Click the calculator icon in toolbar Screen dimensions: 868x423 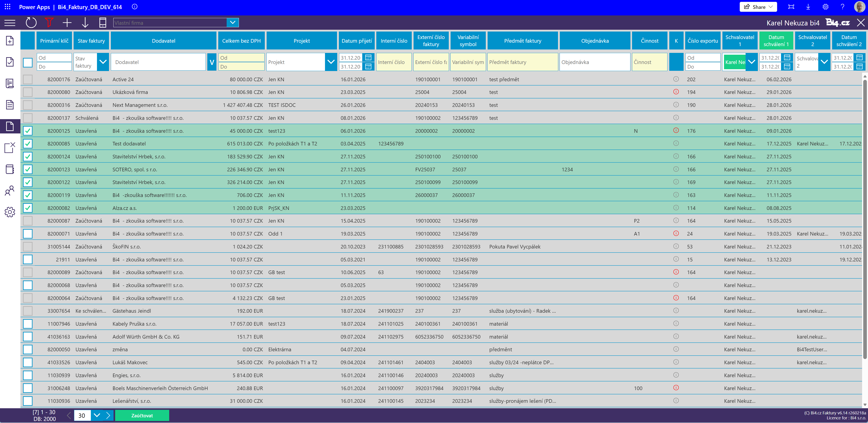[x=103, y=22]
